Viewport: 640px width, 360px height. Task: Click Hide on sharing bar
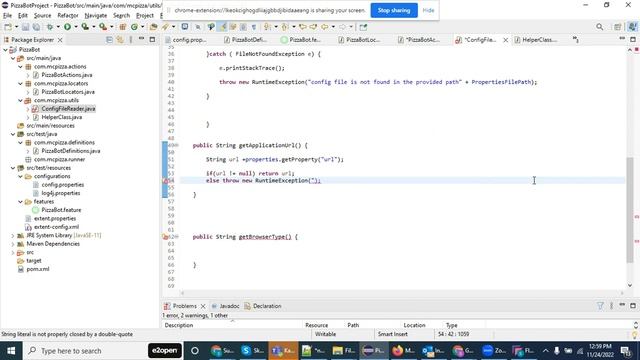pyautogui.click(x=428, y=10)
